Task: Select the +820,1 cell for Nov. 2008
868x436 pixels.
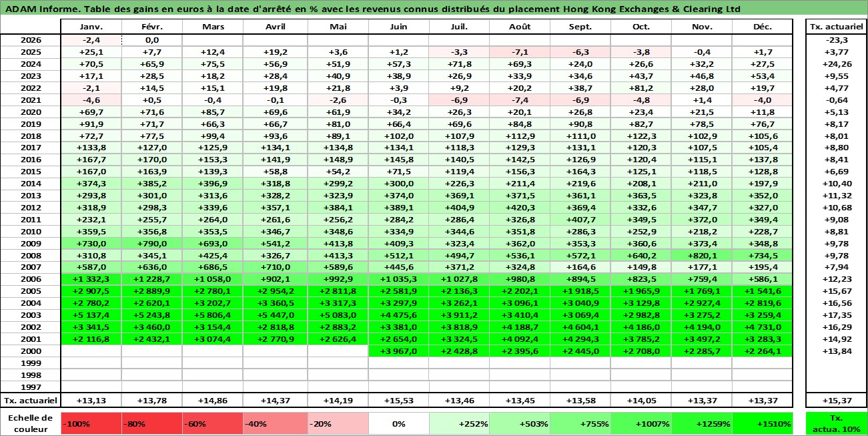Action: pyautogui.click(x=702, y=256)
